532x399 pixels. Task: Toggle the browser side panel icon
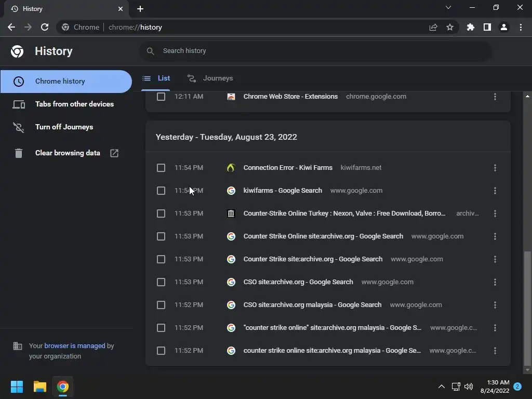[x=487, y=27]
